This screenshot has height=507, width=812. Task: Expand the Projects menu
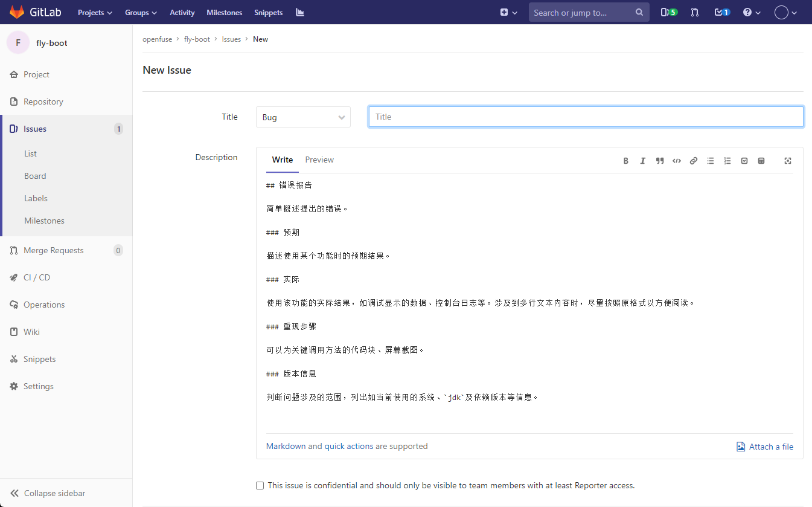pyautogui.click(x=95, y=12)
